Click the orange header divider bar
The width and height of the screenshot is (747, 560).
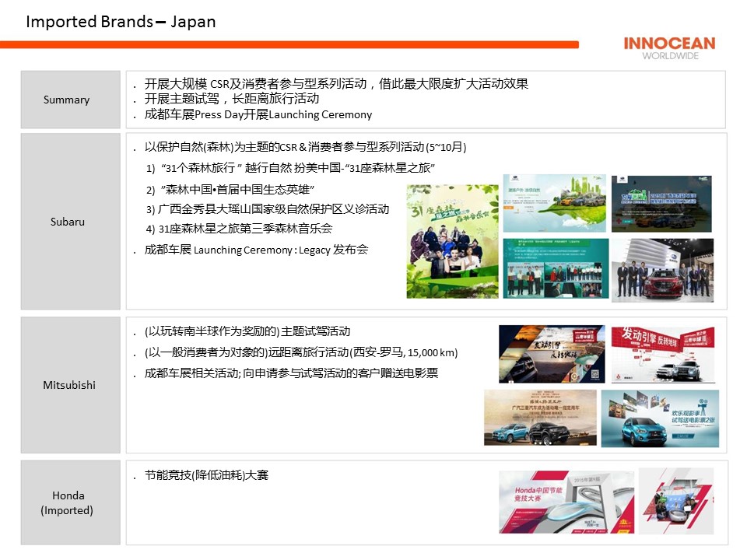(289, 45)
